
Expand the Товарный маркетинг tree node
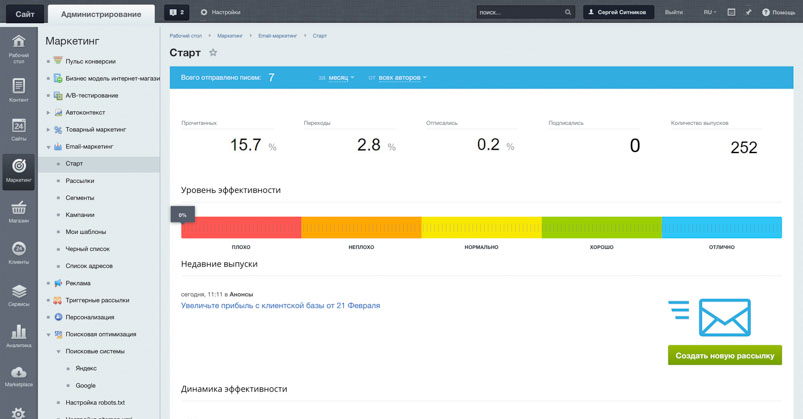click(x=48, y=130)
